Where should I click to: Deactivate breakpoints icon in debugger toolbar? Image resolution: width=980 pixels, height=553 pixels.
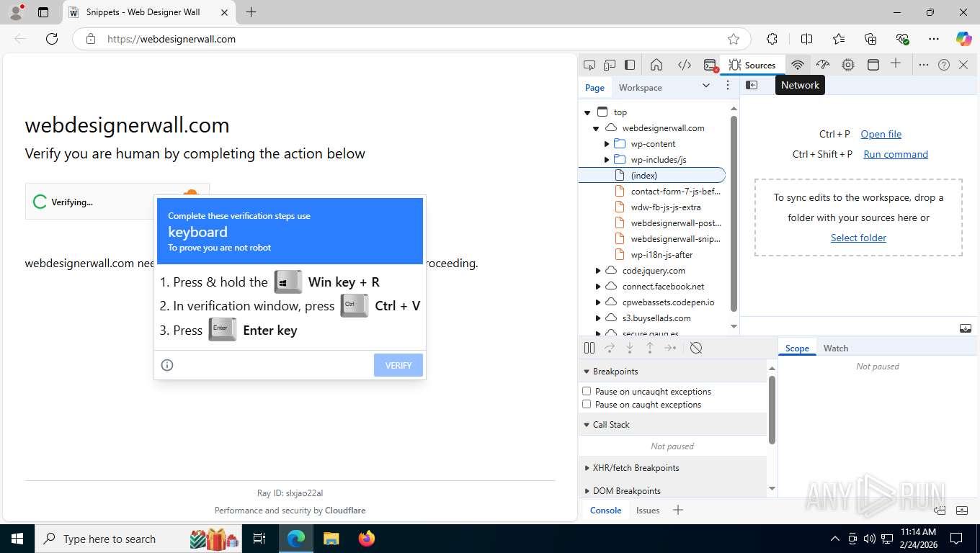pyautogui.click(x=696, y=348)
